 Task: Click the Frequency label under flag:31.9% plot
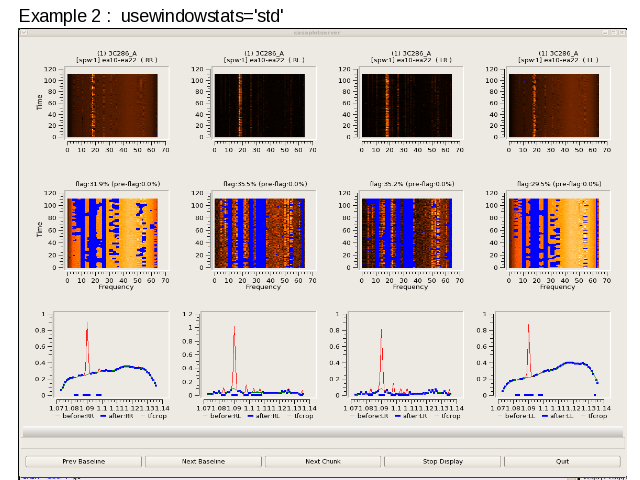pyautogui.click(x=116, y=287)
